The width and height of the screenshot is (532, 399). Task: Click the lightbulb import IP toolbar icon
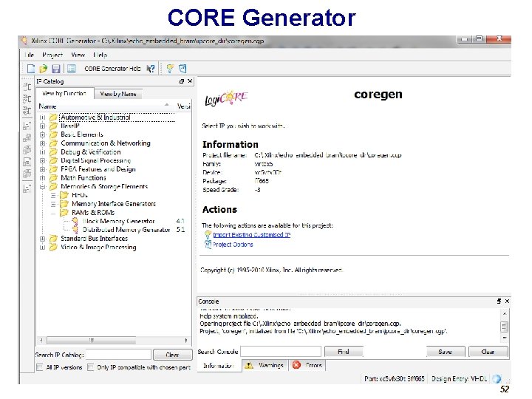click(170, 69)
